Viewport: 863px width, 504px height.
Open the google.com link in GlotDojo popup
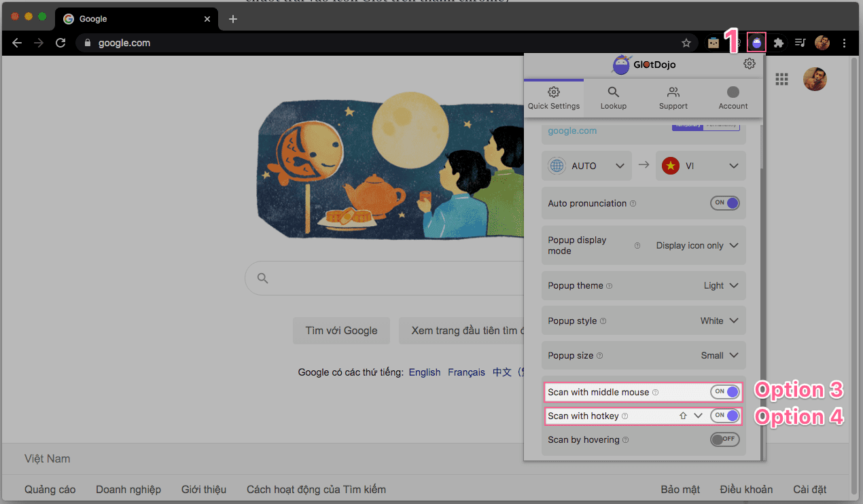coord(572,130)
